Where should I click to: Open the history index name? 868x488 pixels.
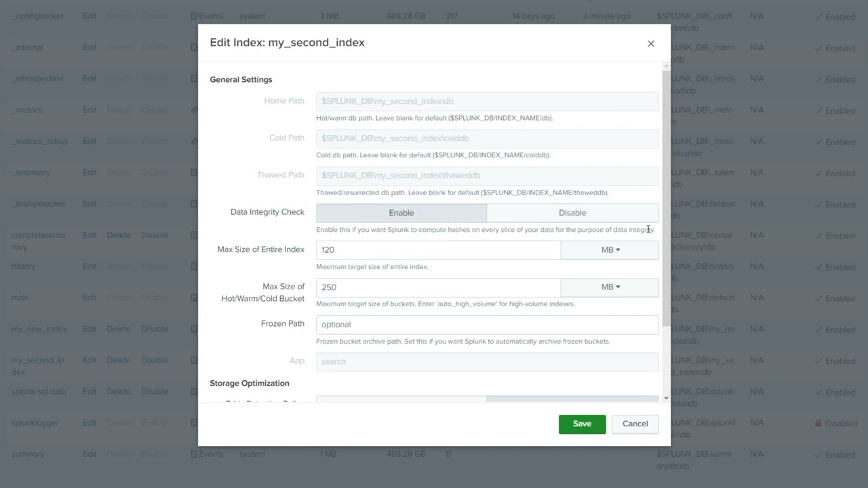23,266
